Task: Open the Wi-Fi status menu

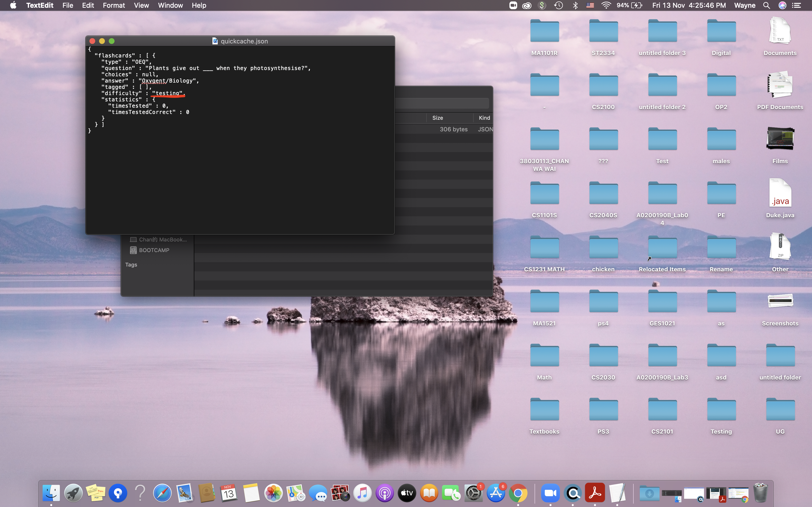Action: pos(606,5)
